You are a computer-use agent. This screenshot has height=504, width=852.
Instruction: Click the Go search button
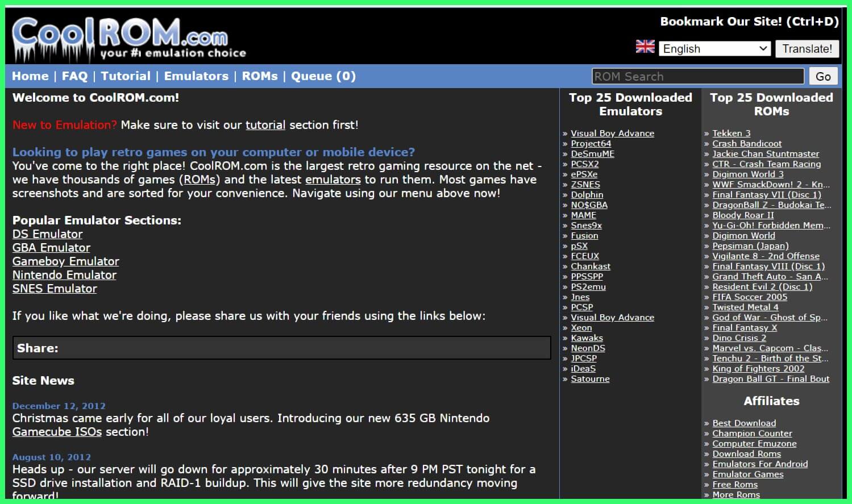click(823, 76)
